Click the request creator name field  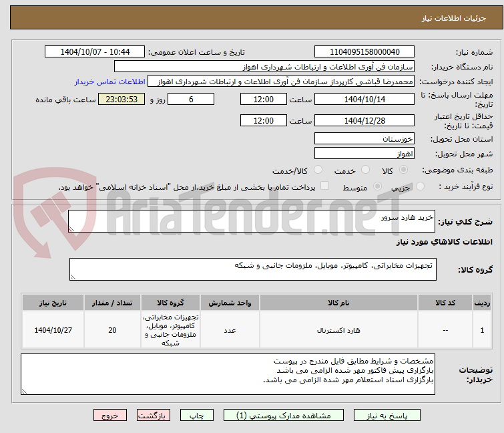click(281, 82)
